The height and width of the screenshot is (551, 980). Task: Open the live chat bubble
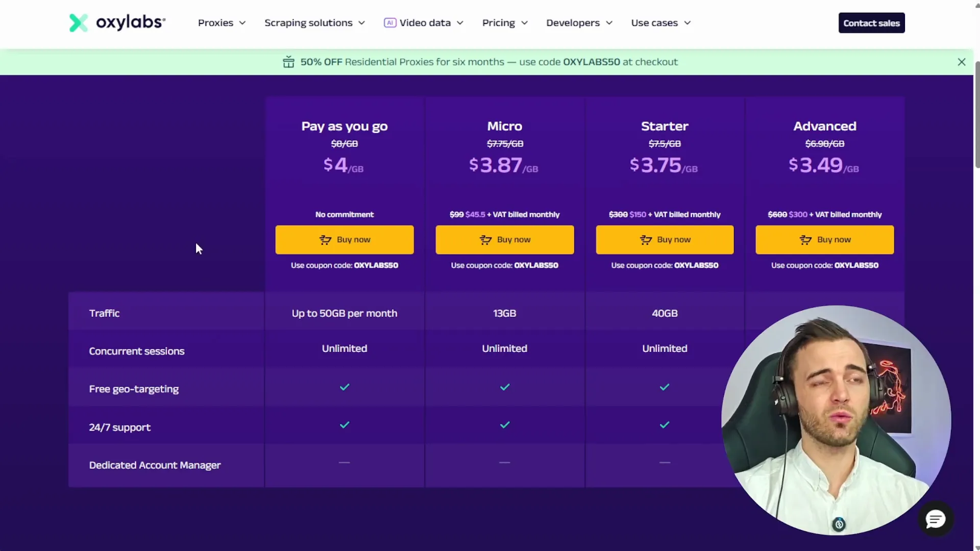click(x=936, y=519)
